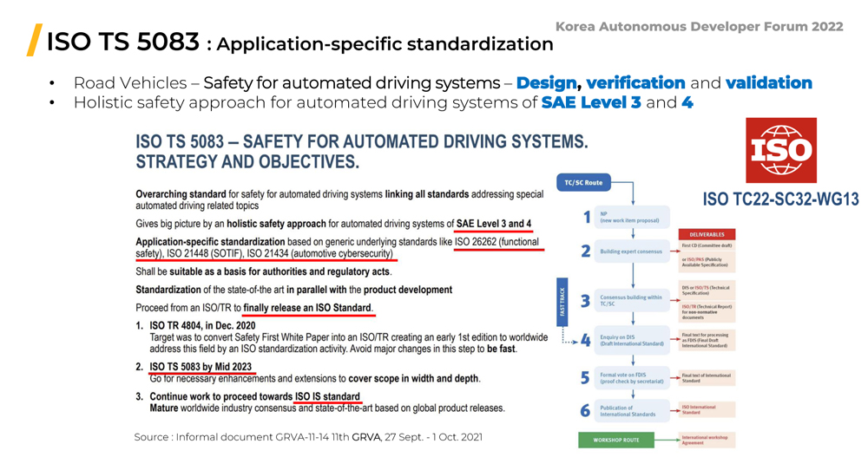Click the orange slash beside the slide title

click(x=35, y=41)
